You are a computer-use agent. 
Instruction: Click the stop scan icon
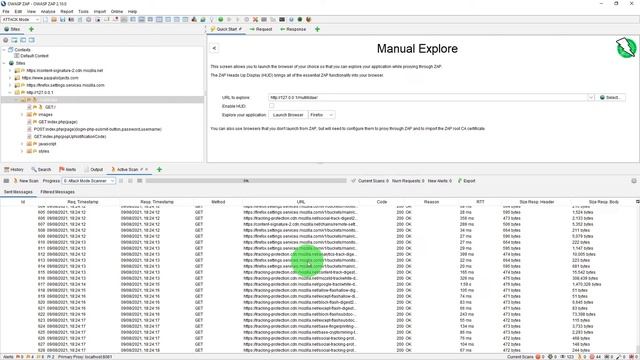point(130,181)
